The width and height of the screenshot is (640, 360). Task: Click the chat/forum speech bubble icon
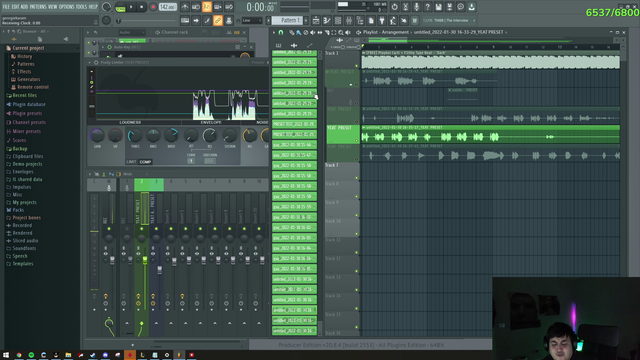[x=460, y=7]
